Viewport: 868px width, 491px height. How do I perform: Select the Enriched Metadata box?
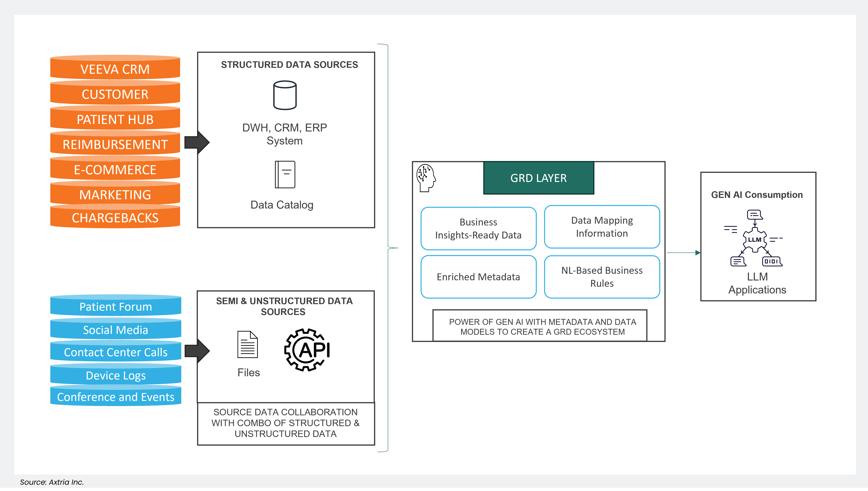coord(478,277)
